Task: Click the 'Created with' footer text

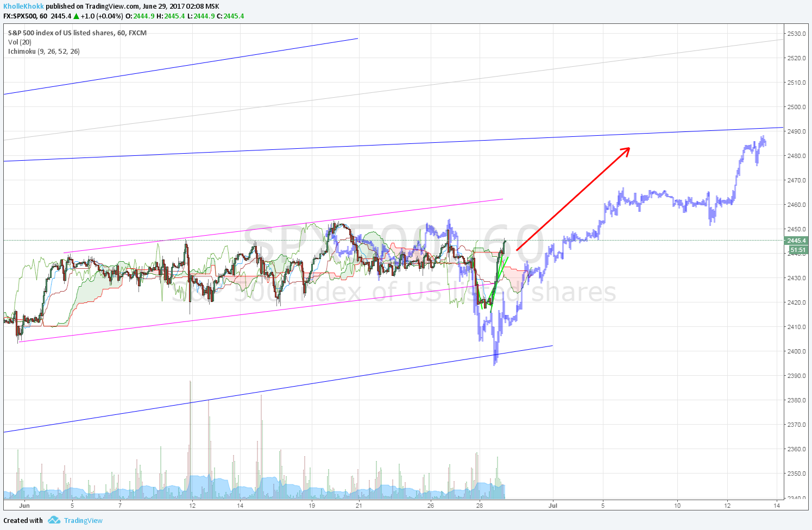Action: pos(23,521)
